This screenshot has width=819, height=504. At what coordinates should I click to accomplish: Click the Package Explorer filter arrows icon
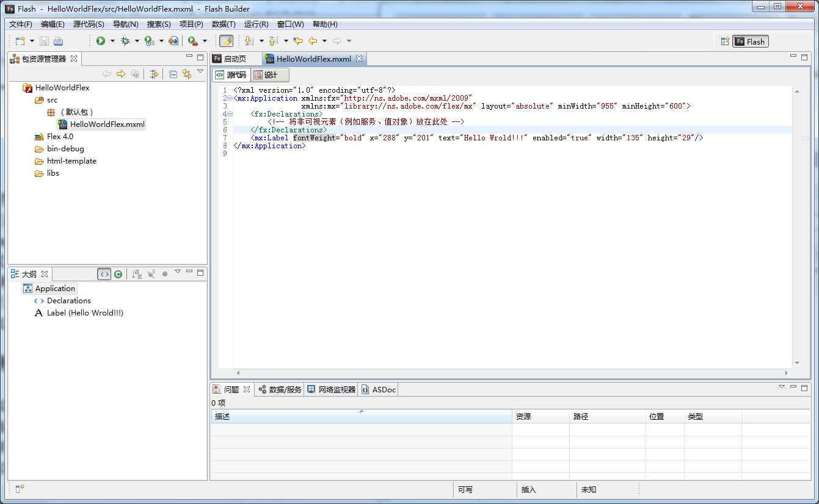coord(154,74)
